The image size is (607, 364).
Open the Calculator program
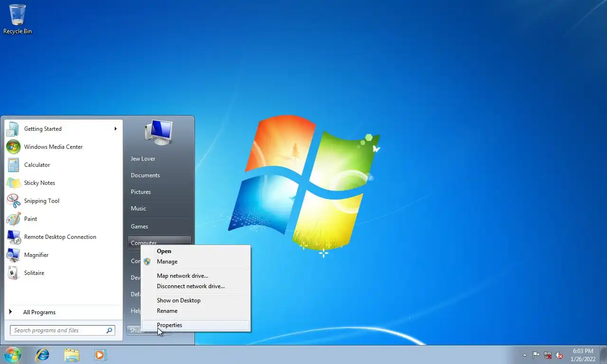64,165
